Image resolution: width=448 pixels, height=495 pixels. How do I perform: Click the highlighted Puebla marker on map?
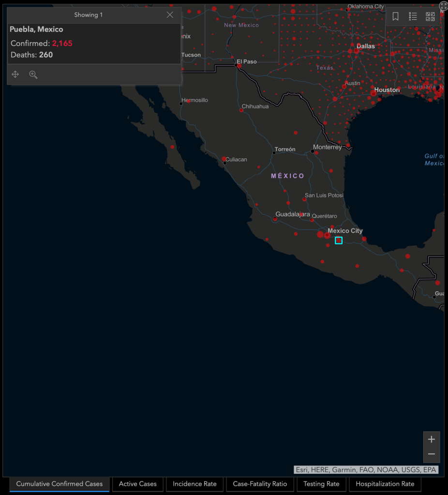[x=339, y=240]
